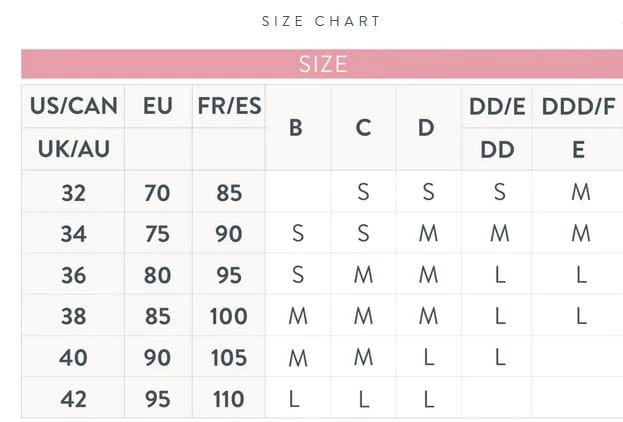This screenshot has width=623, height=422.
Task: Select the US/CAN column header
Action: click(73, 106)
